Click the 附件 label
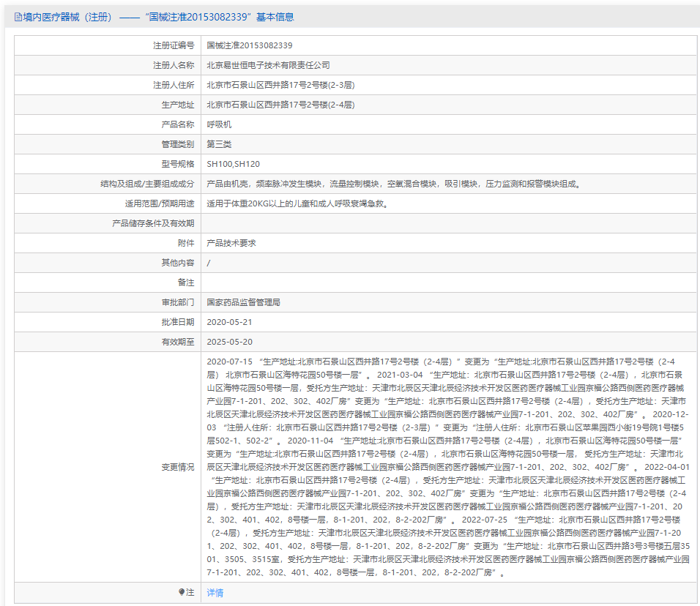 point(186,243)
